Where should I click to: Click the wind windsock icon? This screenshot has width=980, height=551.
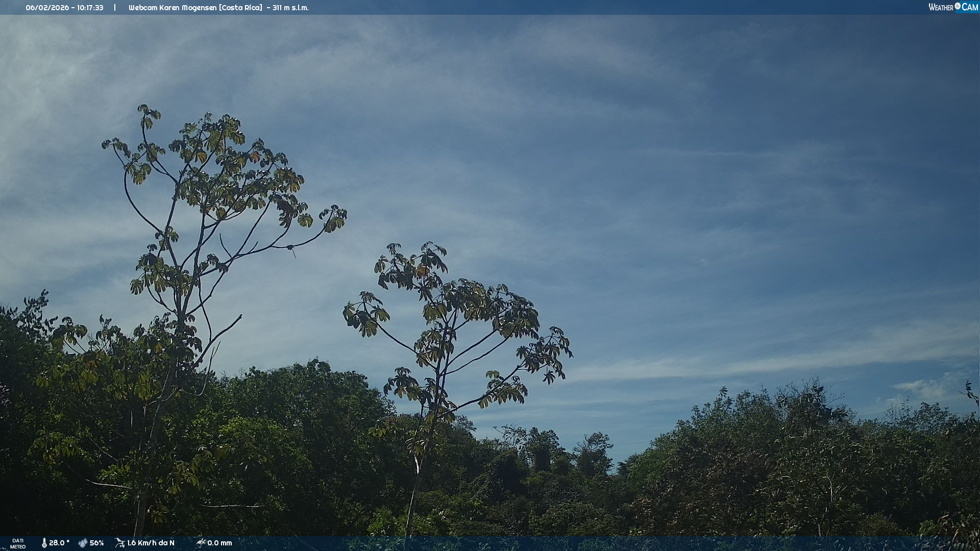120,543
